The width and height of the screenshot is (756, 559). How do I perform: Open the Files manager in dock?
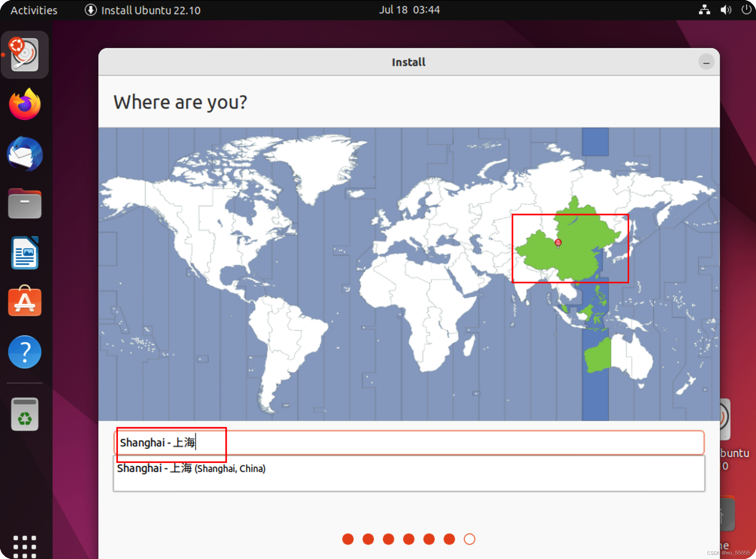tap(25, 204)
